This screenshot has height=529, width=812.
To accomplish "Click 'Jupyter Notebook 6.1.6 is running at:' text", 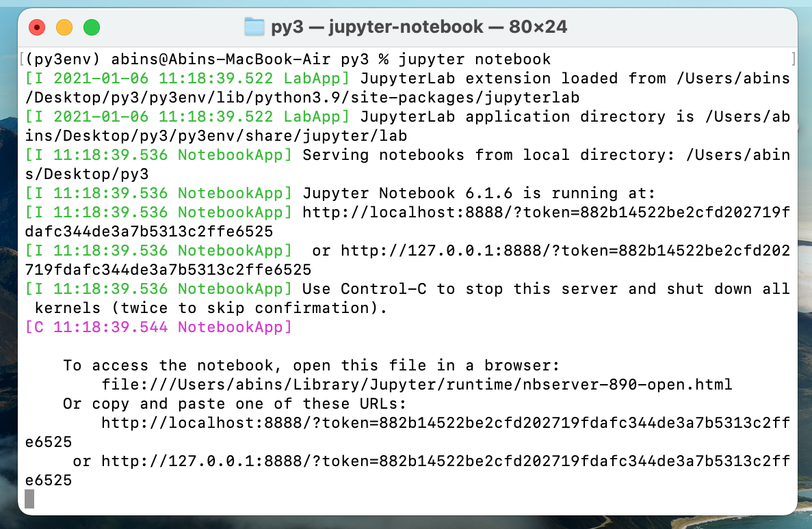I will [479, 193].
